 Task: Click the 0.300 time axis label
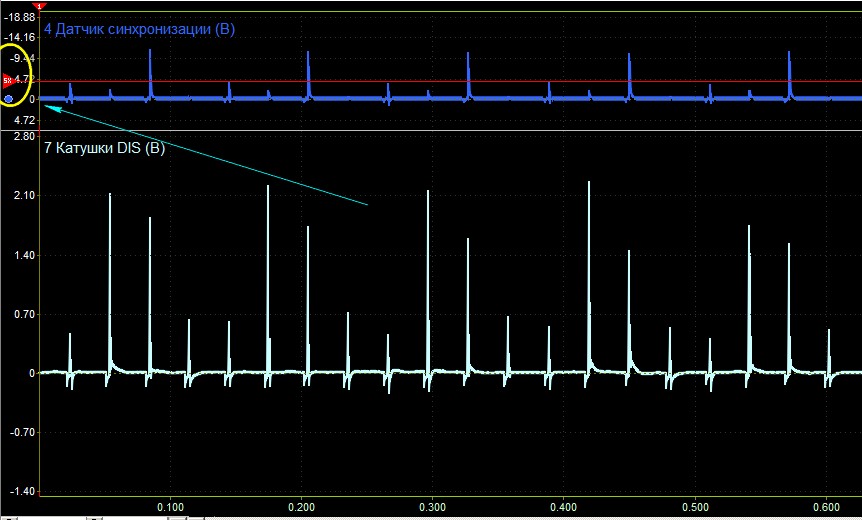(433, 506)
